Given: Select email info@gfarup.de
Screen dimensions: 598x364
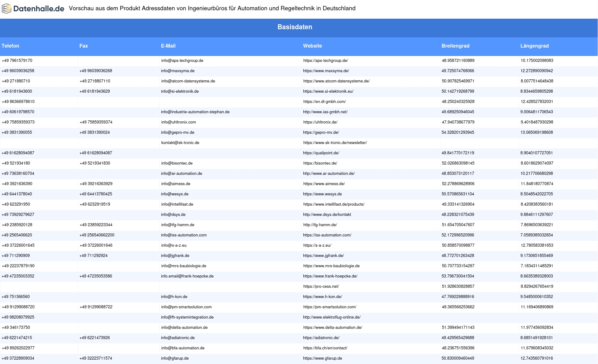Looking at the screenshot, I should tap(175, 358).
